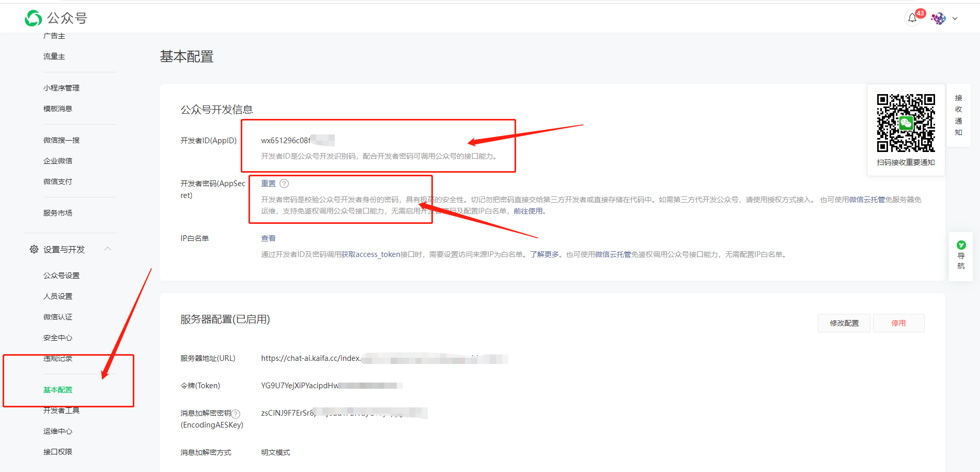Open the notification bell icon
Viewport: 980px width, 472px height.
(912, 18)
